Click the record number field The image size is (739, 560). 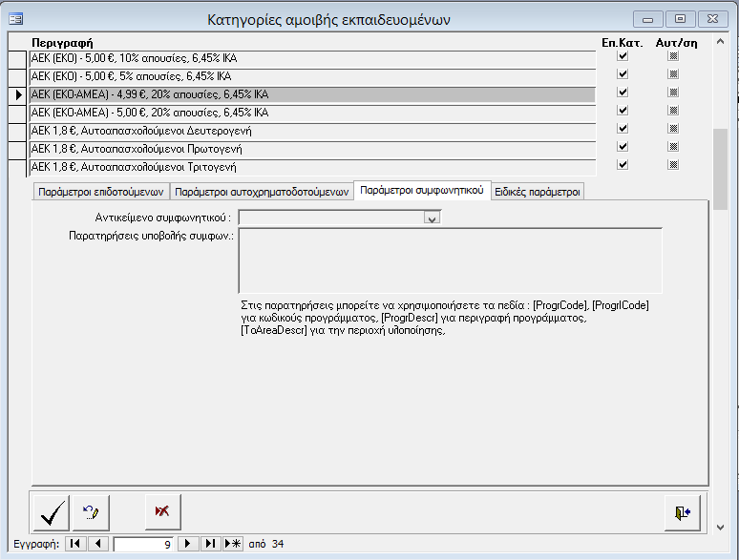(144, 544)
